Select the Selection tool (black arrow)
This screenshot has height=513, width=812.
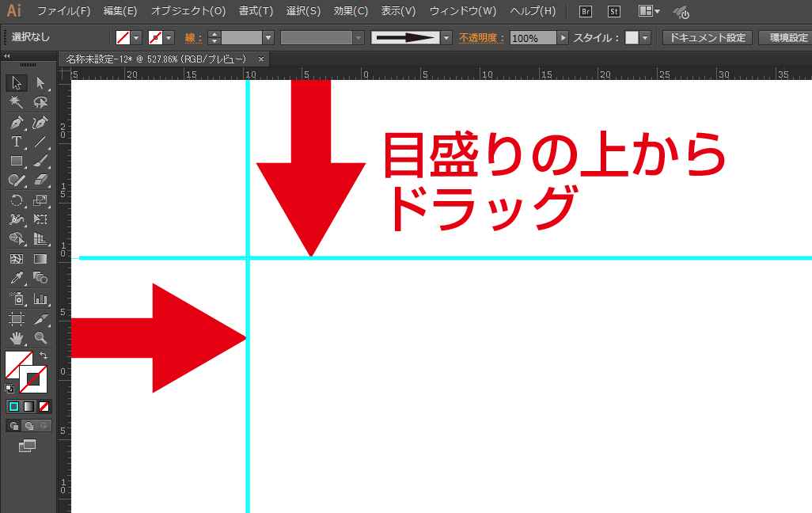17,83
